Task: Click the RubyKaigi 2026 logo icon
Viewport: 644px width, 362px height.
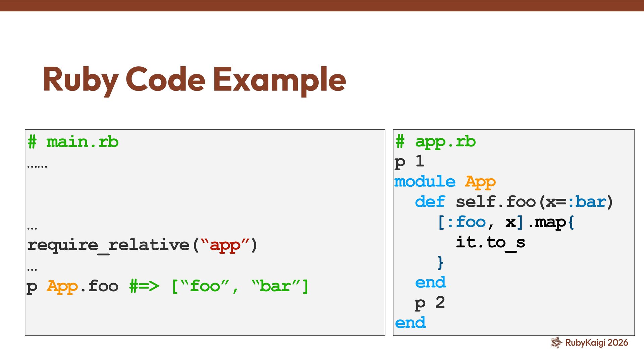Action: (x=556, y=343)
